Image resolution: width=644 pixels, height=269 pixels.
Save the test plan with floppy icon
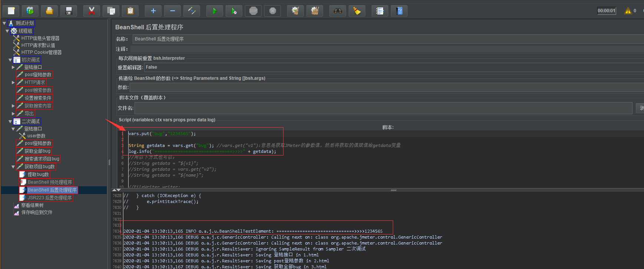(69, 11)
